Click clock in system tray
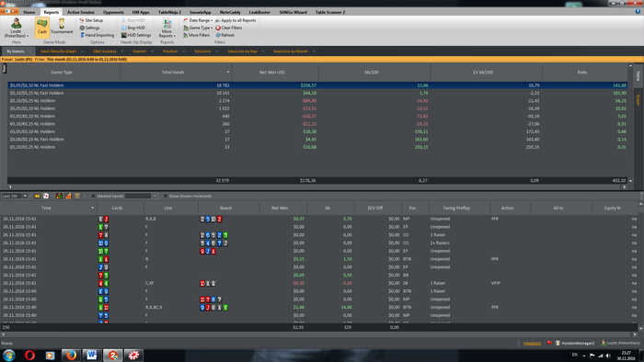The image size is (644, 362). 626,356
